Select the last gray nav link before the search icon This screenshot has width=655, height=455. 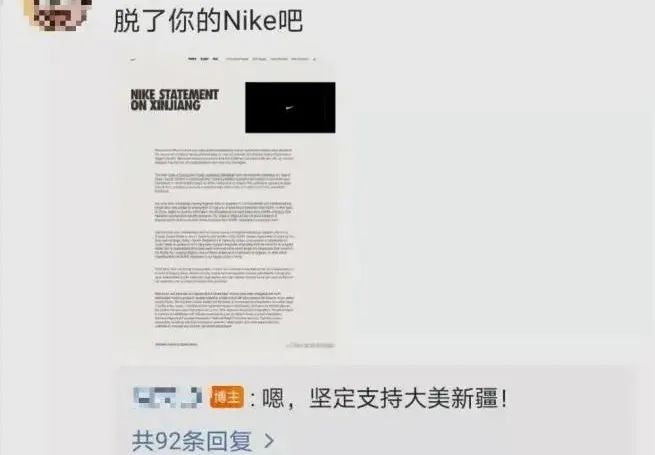[300, 59]
